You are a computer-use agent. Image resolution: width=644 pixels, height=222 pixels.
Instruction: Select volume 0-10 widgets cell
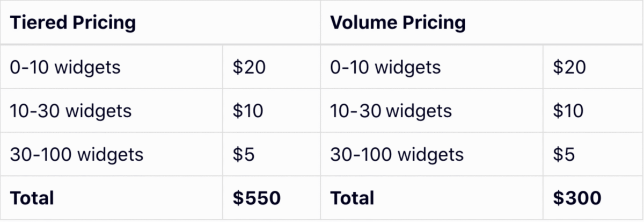pos(385,67)
